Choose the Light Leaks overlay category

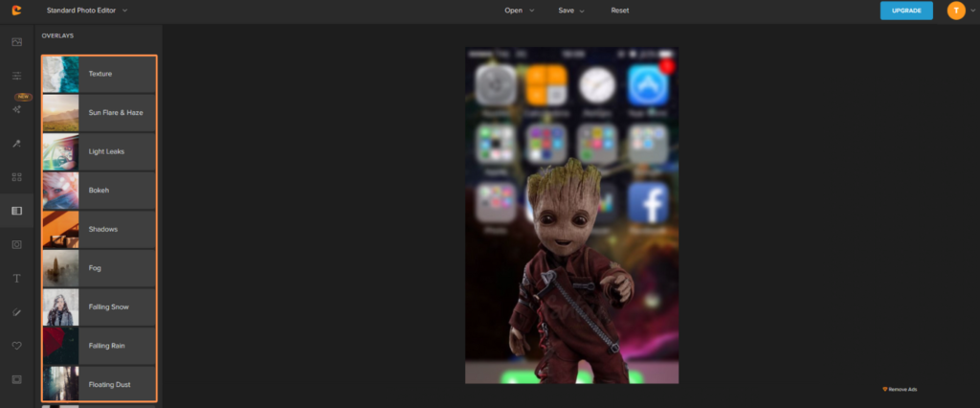[x=99, y=151]
